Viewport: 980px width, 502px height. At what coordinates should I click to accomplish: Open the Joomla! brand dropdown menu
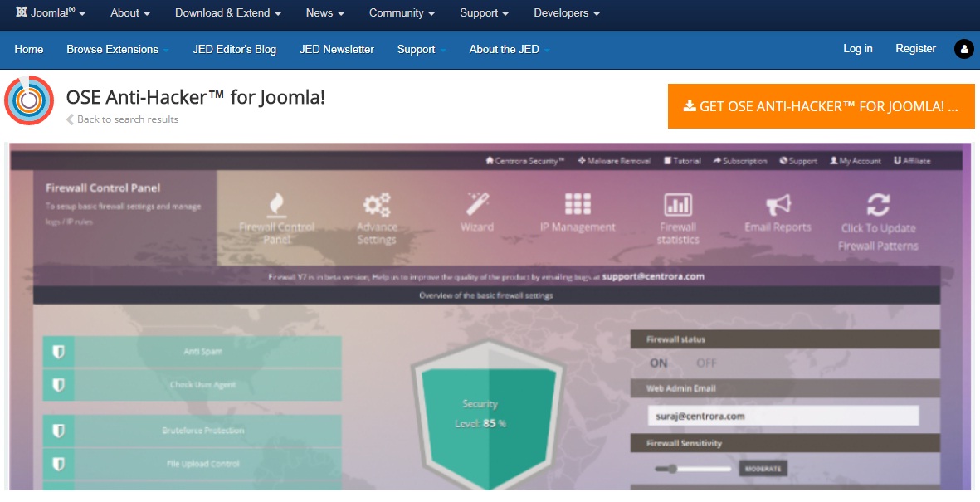click(x=51, y=13)
